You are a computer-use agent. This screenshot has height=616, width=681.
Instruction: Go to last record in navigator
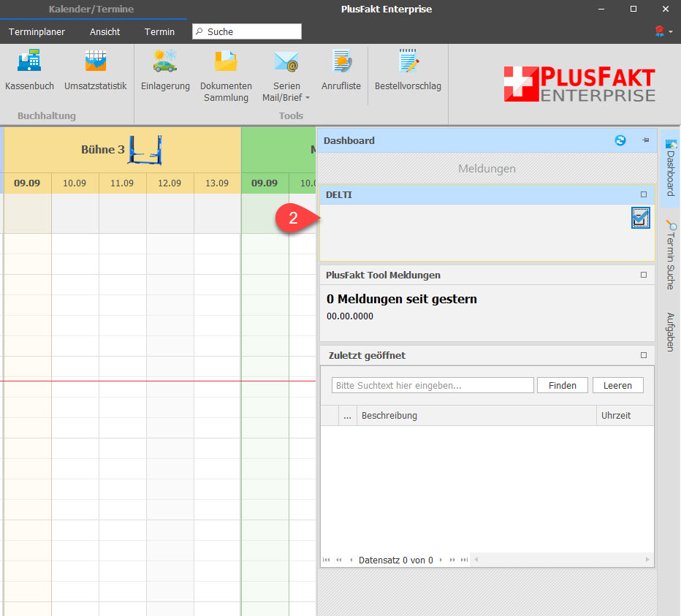tap(464, 560)
